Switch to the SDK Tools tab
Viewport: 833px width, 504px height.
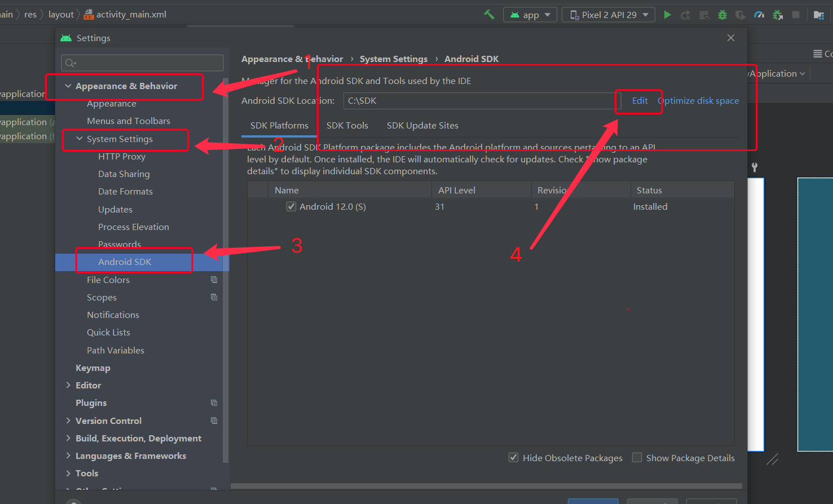tap(347, 126)
